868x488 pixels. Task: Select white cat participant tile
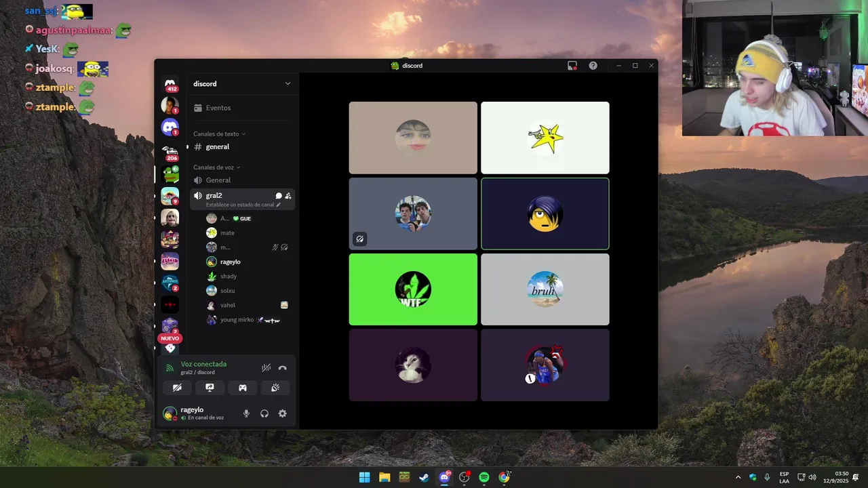[413, 365]
